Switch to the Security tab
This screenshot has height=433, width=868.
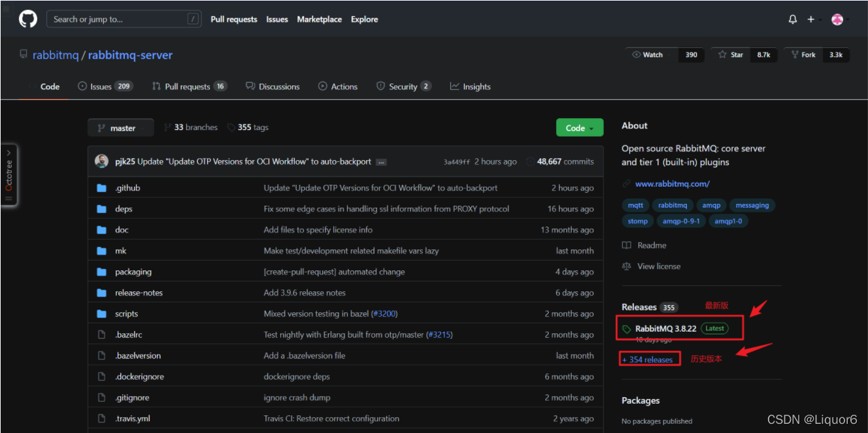pyautogui.click(x=403, y=86)
